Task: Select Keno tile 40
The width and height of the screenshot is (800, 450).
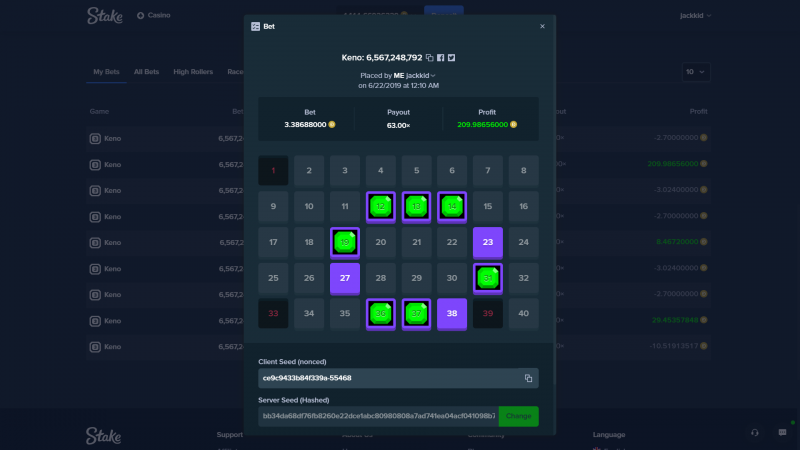Action: [523, 313]
